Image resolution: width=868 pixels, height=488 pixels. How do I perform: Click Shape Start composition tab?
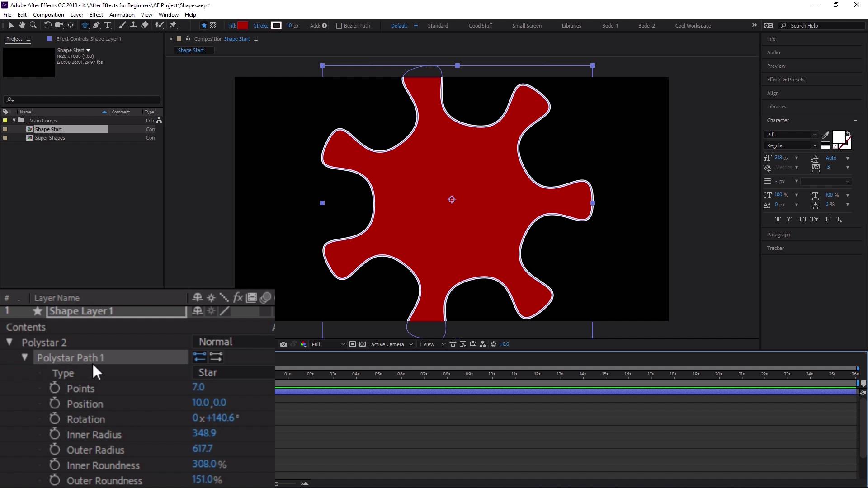[x=190, y=50]
